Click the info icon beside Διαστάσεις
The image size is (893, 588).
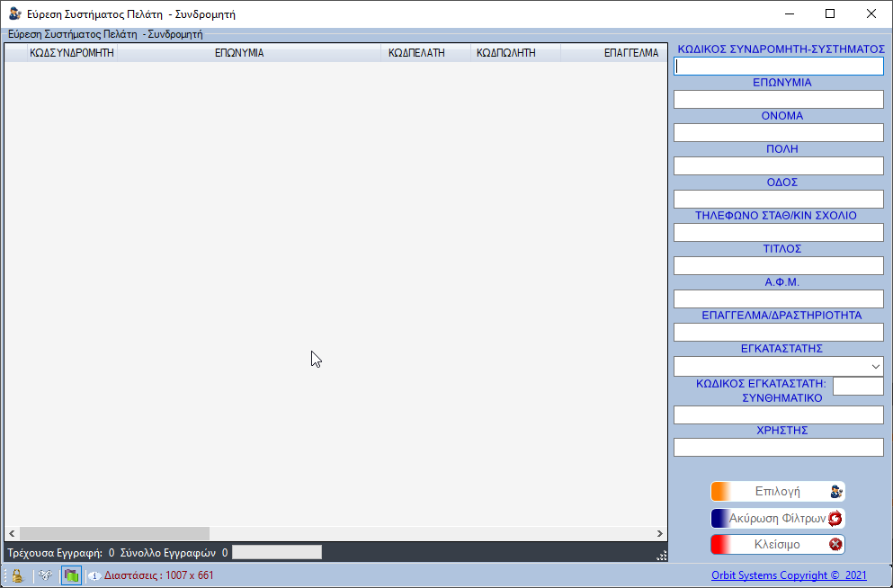tap(94, 576)
